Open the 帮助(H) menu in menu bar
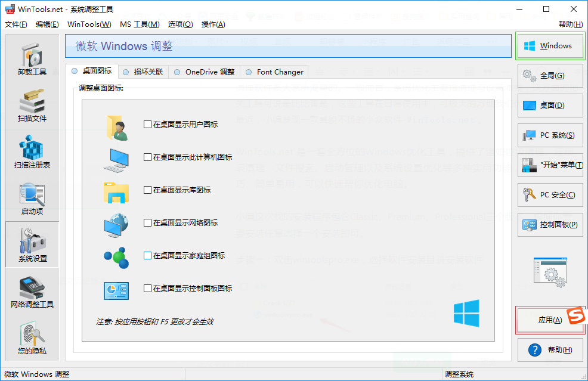This screenshot has width=588, height=381. pyautogui.click(x=571, y=24)
